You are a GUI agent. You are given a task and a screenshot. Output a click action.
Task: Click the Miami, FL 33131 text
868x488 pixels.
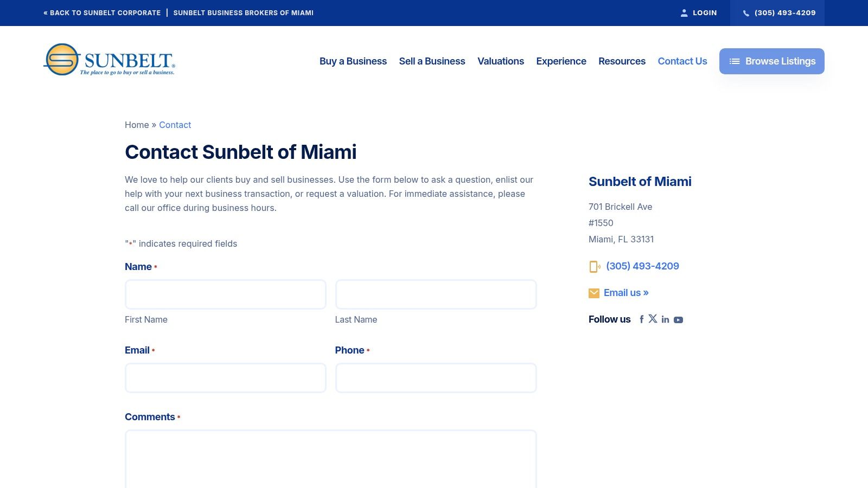coord(621,239)
